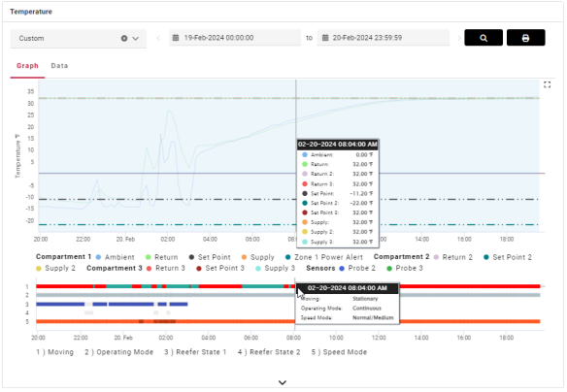
Task: Click the '1 ) Moving' label
Action: 55,352
